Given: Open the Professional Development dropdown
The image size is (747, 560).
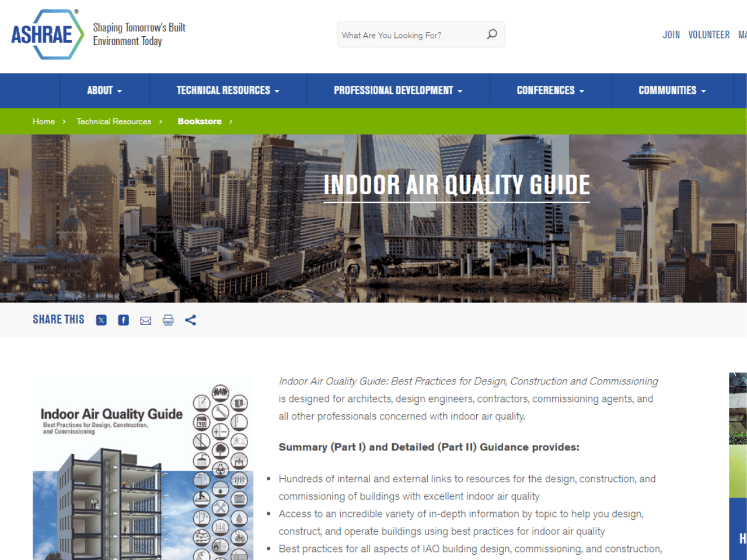Looking at the screenshot, I should [x=398, y=90].
